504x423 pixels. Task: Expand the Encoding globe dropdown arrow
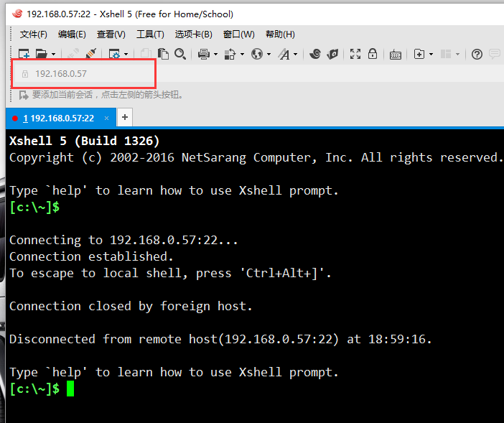pos(269,55)
